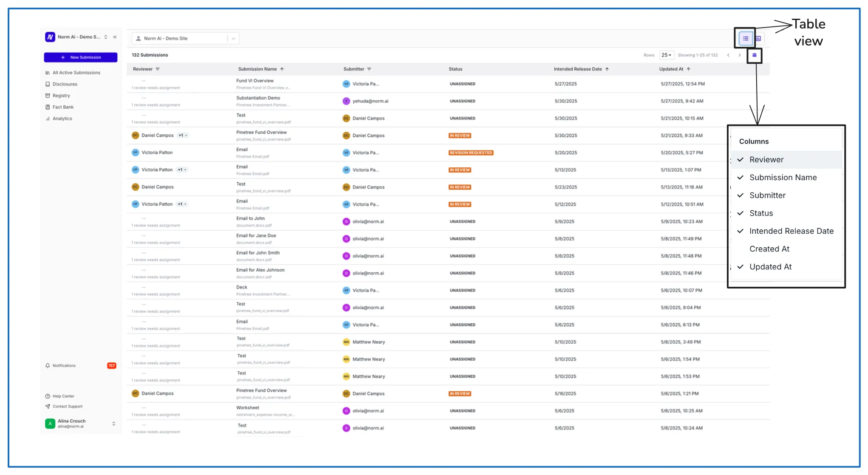868x475 pixels.
Task: Open the Substantiation Demo submission
Action: (x=258, y=98)
